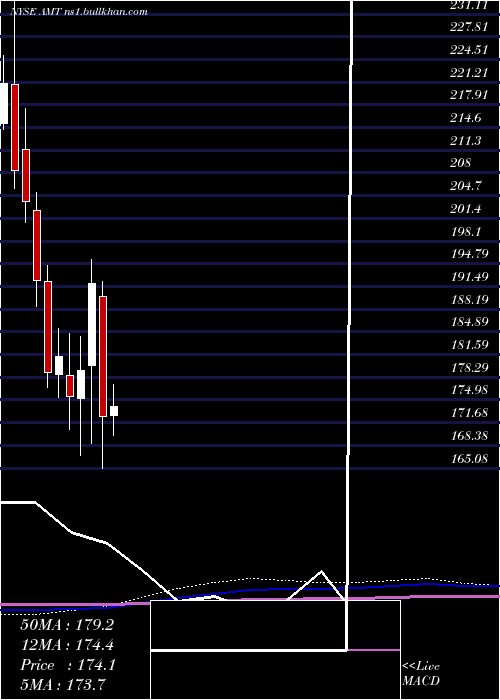Select the 178.29 price label
The image size is (500, 700).
(469, 367)
